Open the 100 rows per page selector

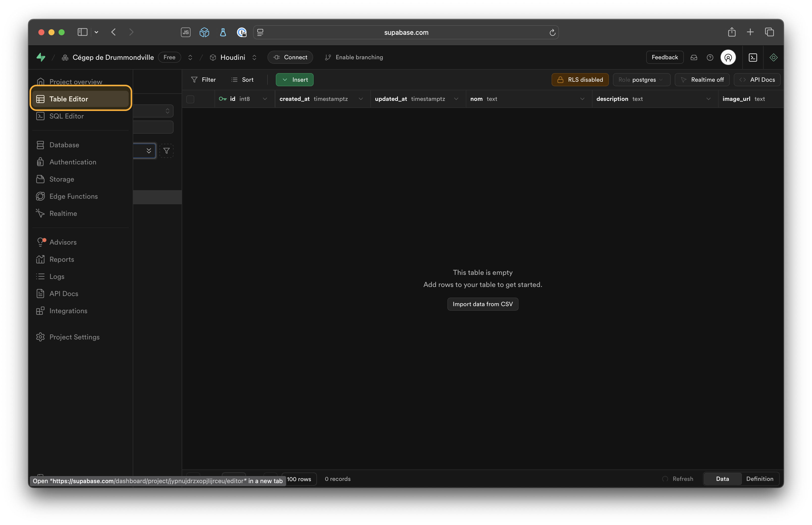[299, 479]
